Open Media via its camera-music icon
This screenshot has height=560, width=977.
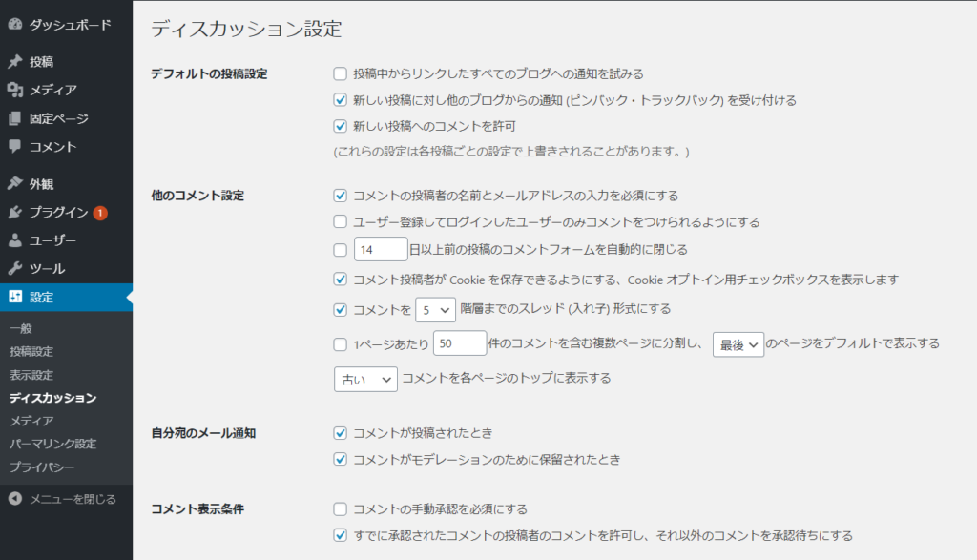[x=14, y=90]
